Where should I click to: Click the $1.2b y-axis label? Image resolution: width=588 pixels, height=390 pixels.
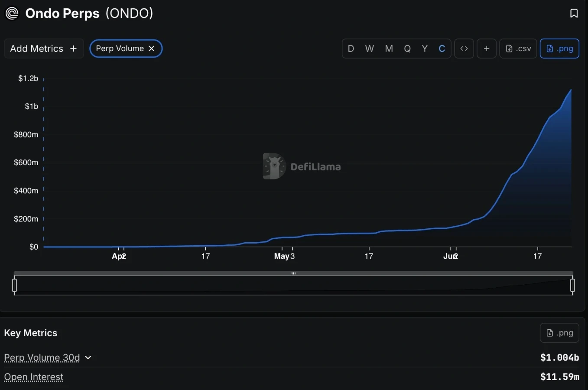pos(28,78)
